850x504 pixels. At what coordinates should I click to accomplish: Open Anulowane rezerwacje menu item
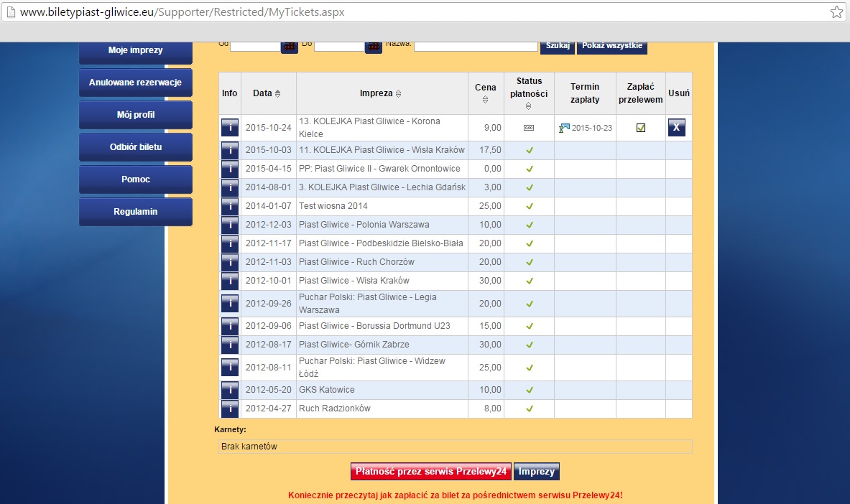click(135, 83)
